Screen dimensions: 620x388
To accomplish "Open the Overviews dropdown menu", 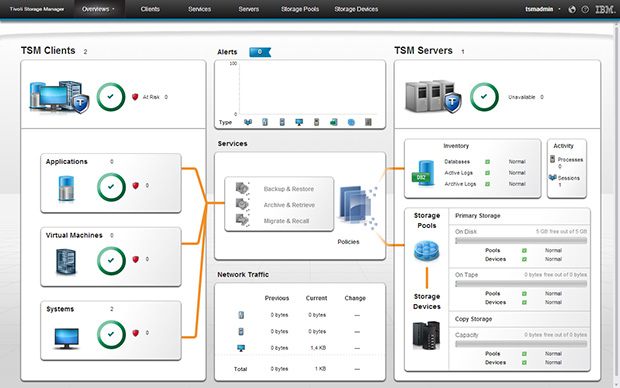I will (x=98, y=9).
